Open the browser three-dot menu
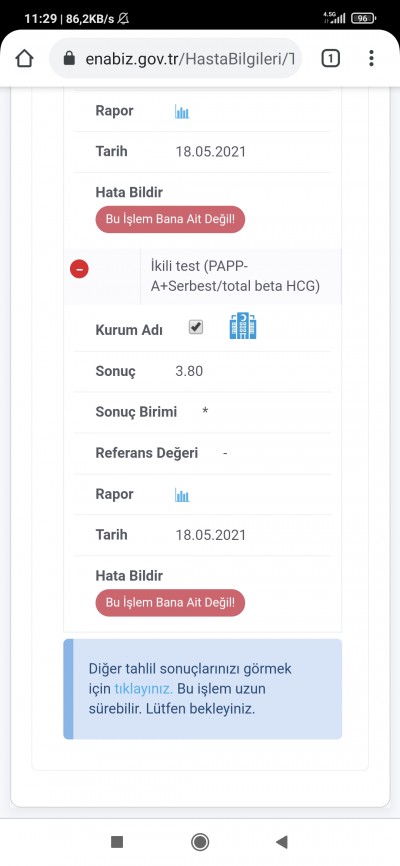 coord(371,59)
